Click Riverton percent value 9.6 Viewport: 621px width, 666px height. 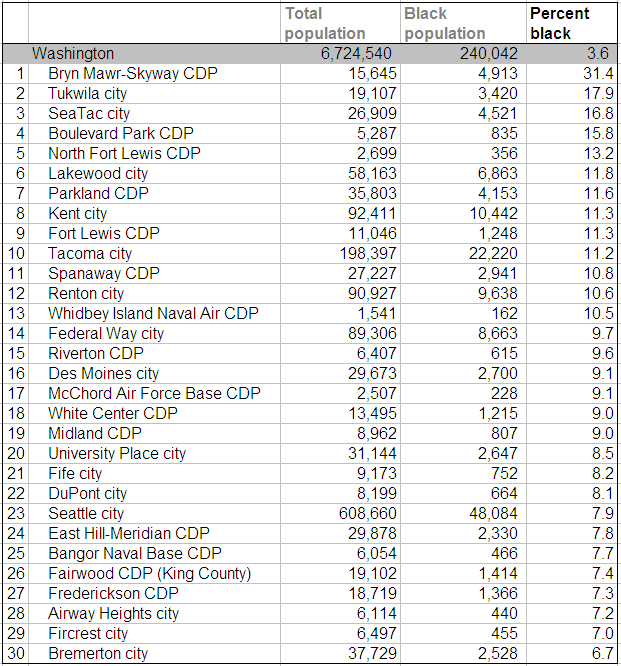coord(603,353)
